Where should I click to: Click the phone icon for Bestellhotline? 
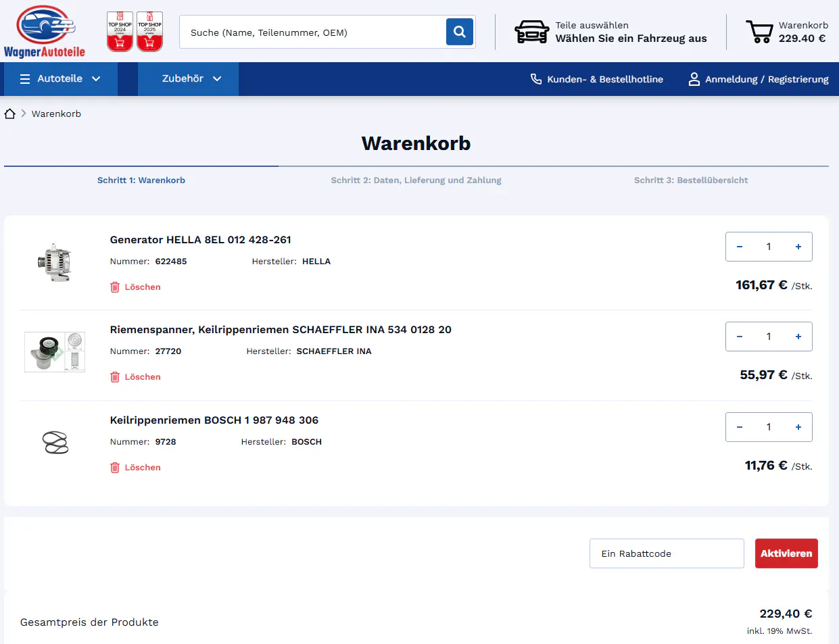[536, 79]
